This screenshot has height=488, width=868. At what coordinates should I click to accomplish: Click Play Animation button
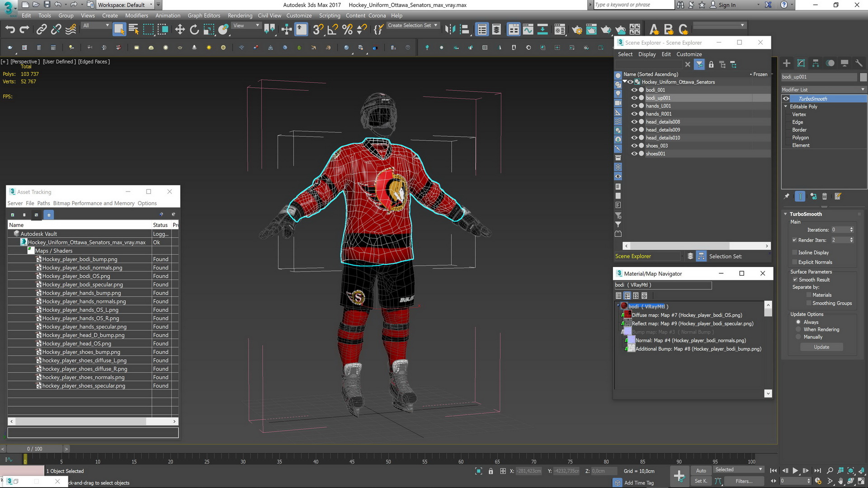click(795, 471)
